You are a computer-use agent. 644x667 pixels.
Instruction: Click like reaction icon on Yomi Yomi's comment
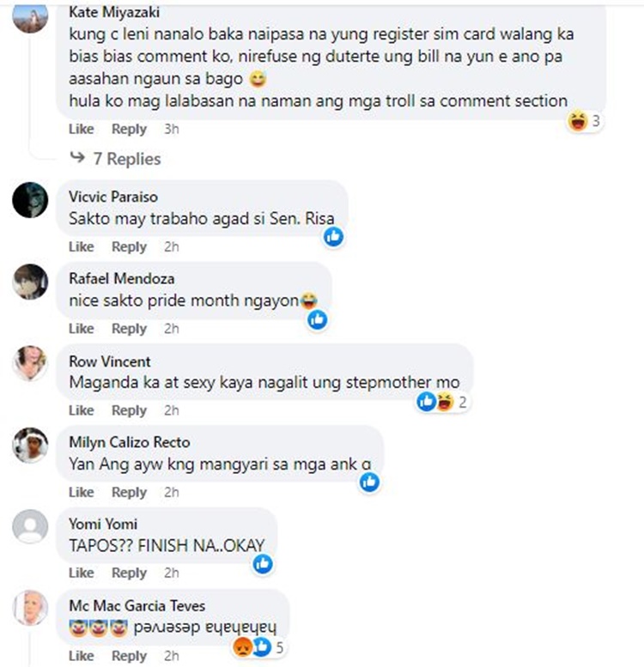[263, 564]
